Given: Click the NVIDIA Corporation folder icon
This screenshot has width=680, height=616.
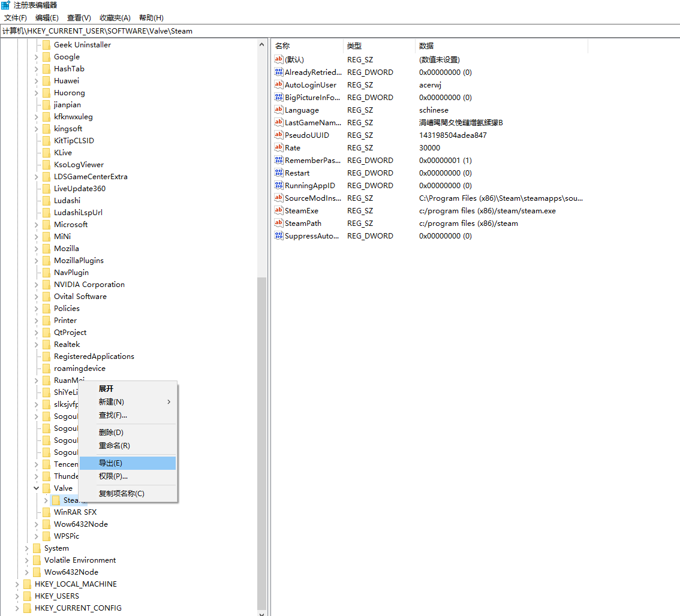Looking at the screenshot, I should point(46,285).
